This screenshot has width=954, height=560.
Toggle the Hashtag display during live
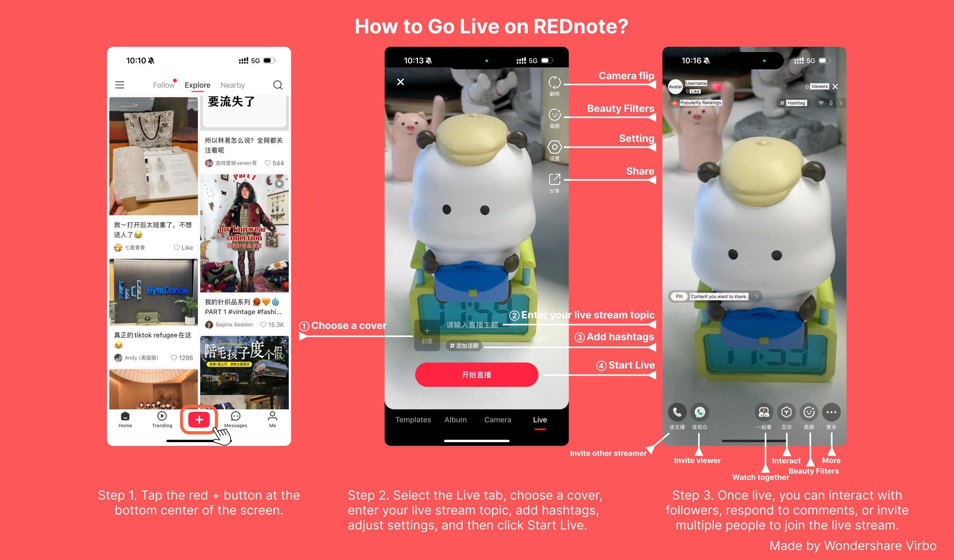point(793,103)
